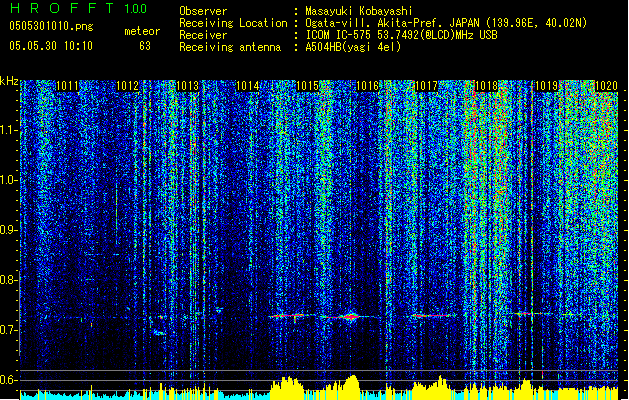Click the 1017 time marker
This screenshot has height=400, width=629.
pyautogui.click(x=426, y=86)
